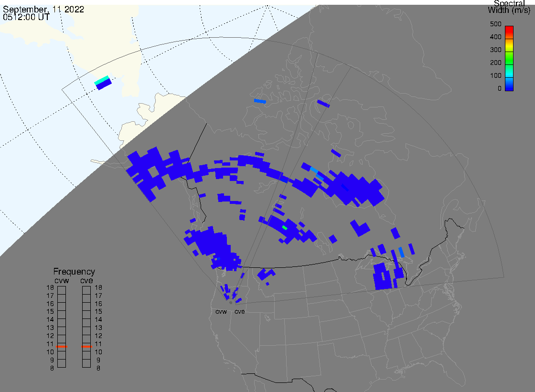Click the cyan scatter cell at fan's far northwest

click(x=102, y=80)
